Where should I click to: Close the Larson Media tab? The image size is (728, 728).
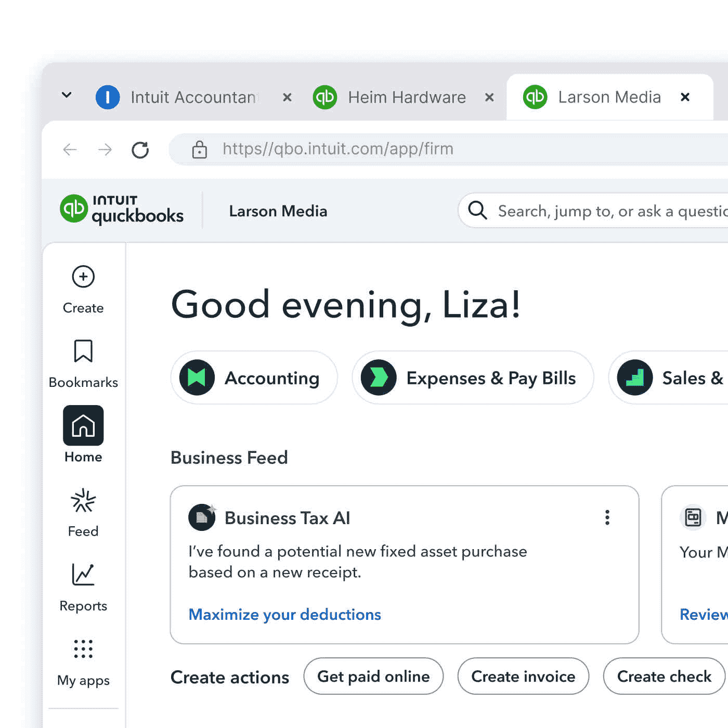pos(685,97)
